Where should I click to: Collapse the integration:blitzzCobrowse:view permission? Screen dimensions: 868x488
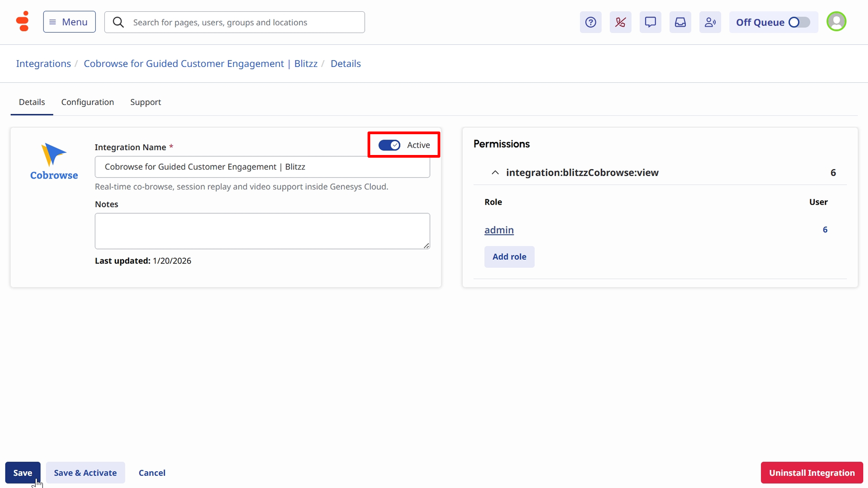pos(495,173)
